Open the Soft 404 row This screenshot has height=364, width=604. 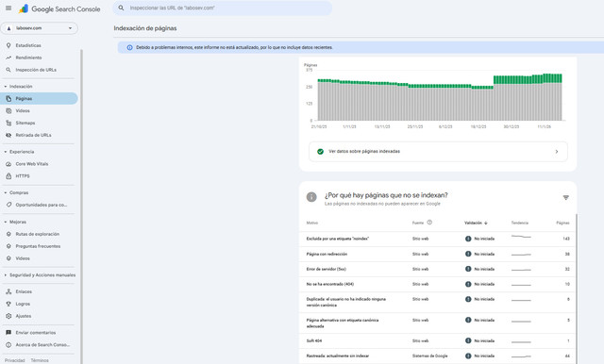pos(438,341)
